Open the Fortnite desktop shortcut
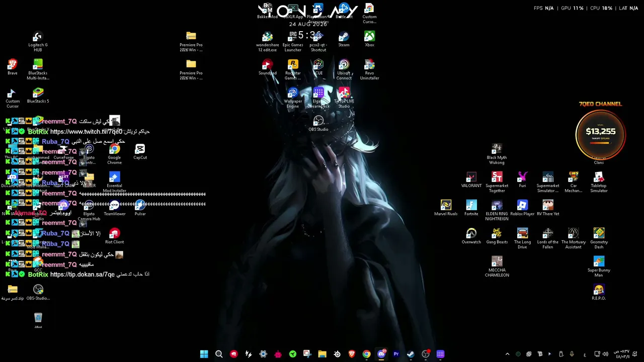Screen dimensions: 644x362 tap(471, 208)
